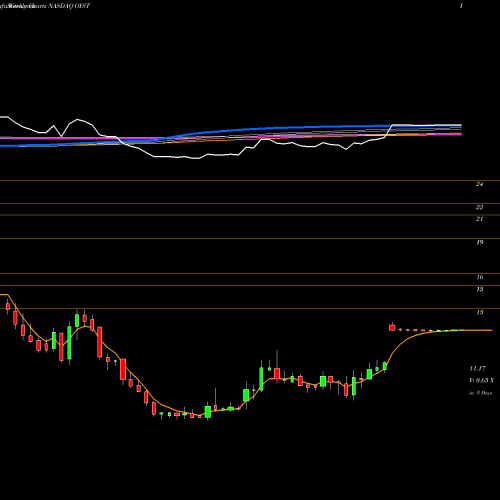Select the price axis label 19
The image size is (500, 500).
[x=479, y=242]
